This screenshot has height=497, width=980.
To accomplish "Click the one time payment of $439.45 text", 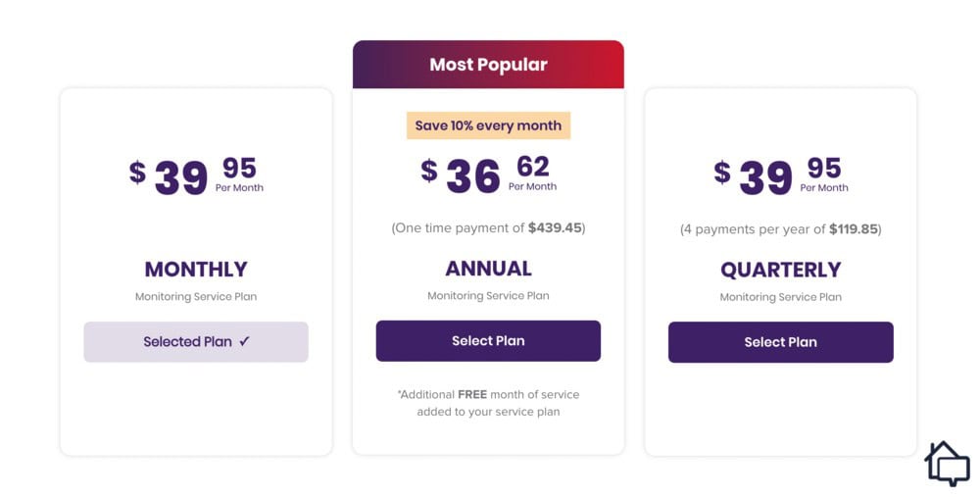I will pos(488,228).
